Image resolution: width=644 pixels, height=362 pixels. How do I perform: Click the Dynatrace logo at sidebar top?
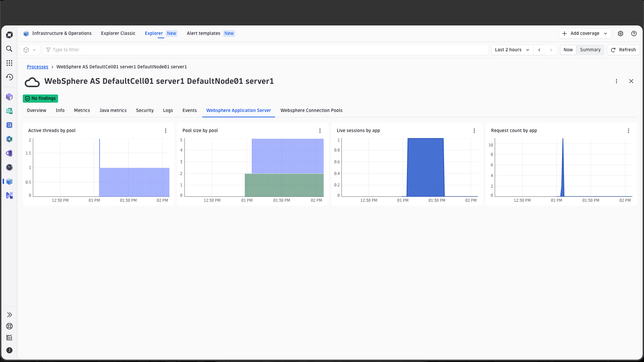(x=9, y=35)
